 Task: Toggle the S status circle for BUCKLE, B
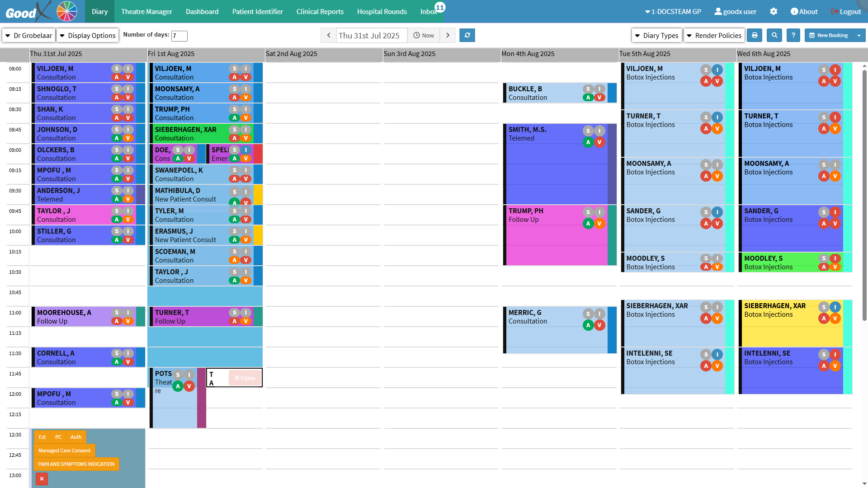(x=588, y=89)
